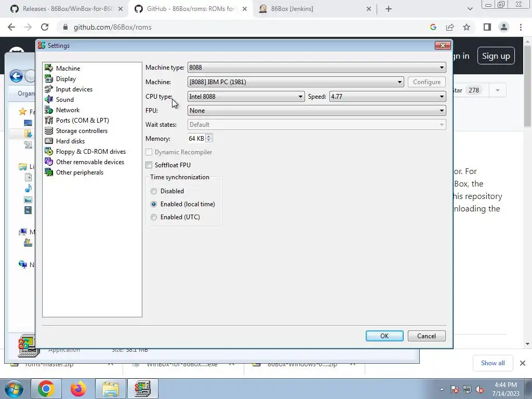532x399 pixels.
Task: Open Ports (COM & LPT) icon
Action: tap(49, 121)
